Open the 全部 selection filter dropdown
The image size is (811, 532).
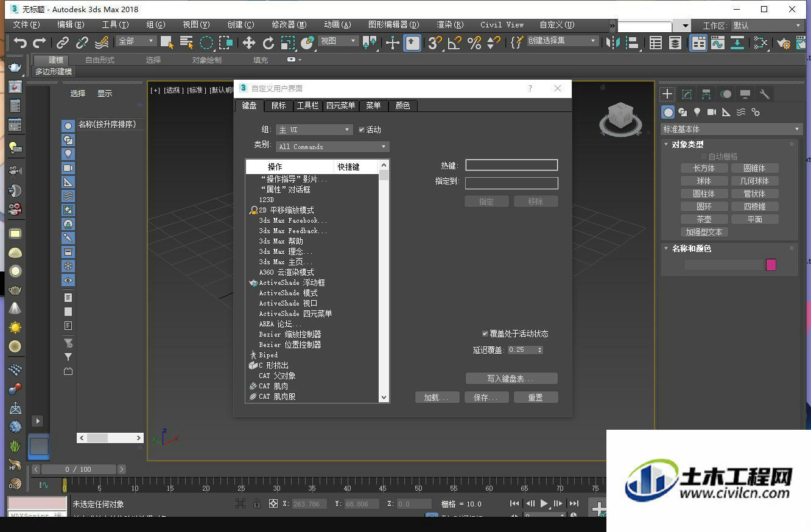point(136,41)
